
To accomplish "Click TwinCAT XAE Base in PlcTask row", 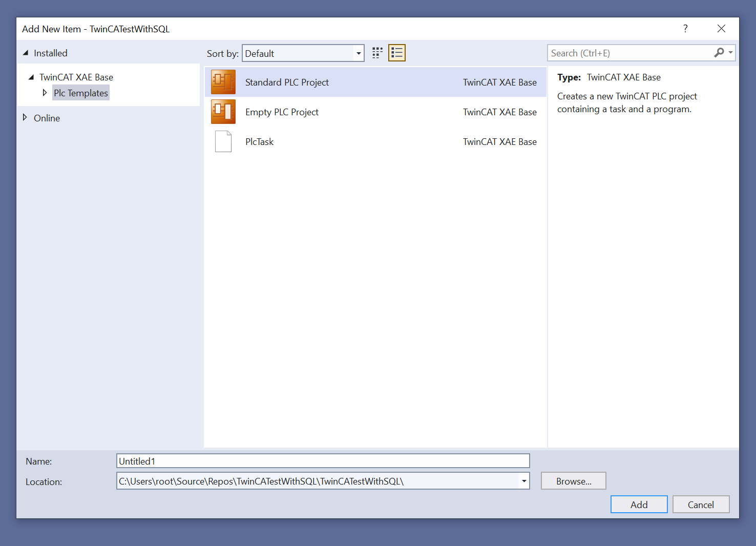I will [500, 141].
